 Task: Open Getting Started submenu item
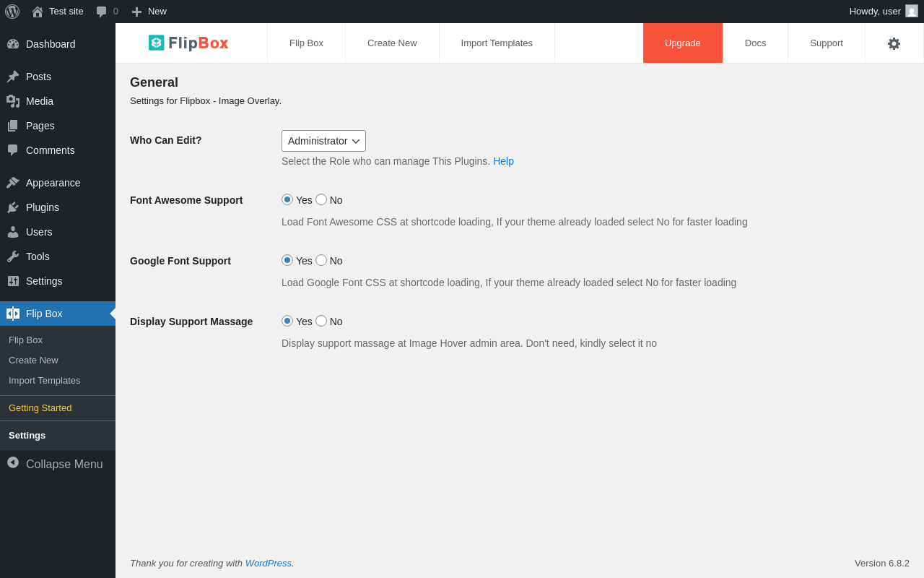[x=58, y=408]
